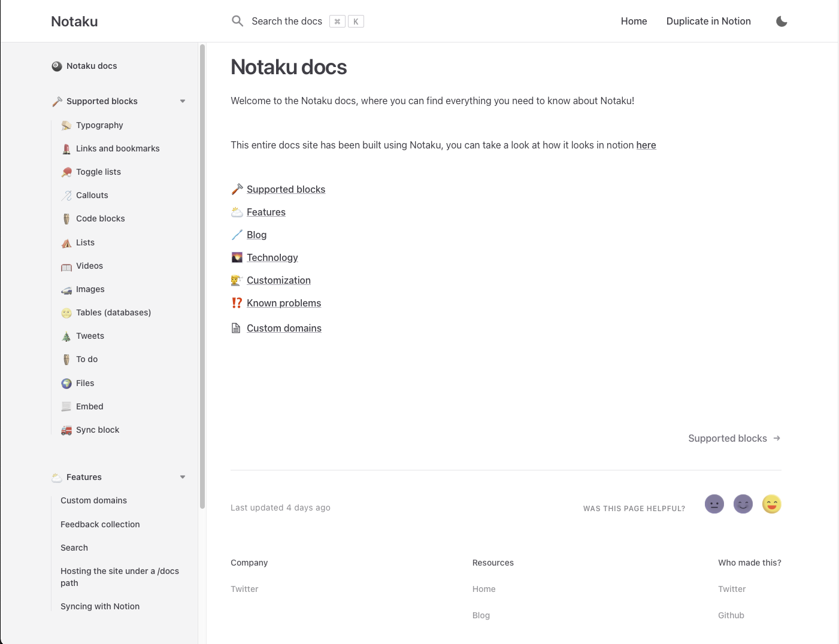Open Typography page from sidebar
This screenshot has height=644, width=839.
99,125
